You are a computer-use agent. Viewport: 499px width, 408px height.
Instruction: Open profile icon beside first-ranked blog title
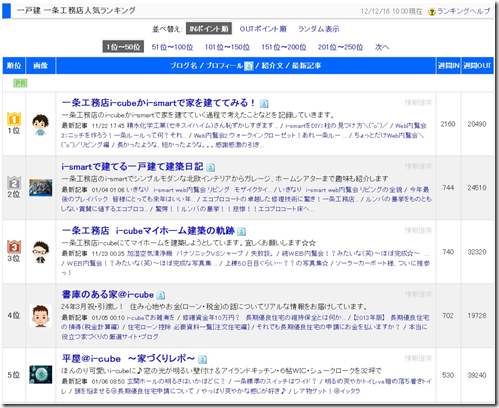[x=264, y=104]
